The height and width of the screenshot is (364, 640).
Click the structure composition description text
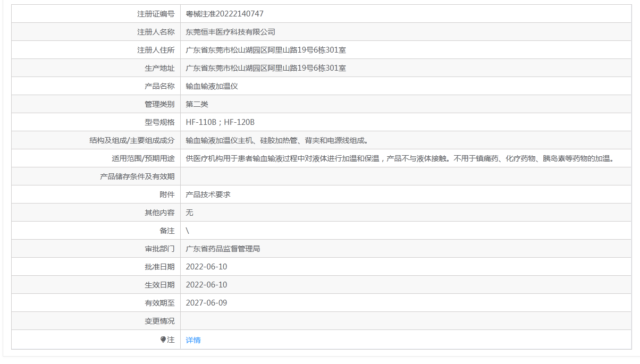[x=277, y=140]
